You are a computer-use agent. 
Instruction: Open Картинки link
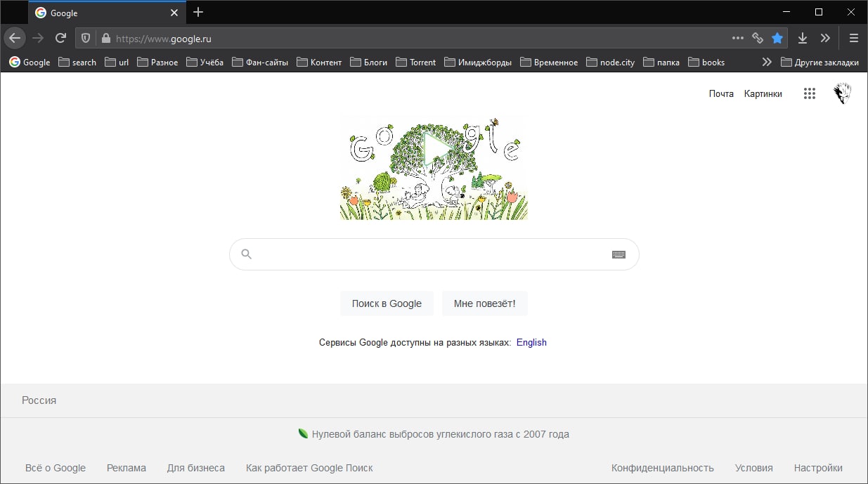[763, 93]
